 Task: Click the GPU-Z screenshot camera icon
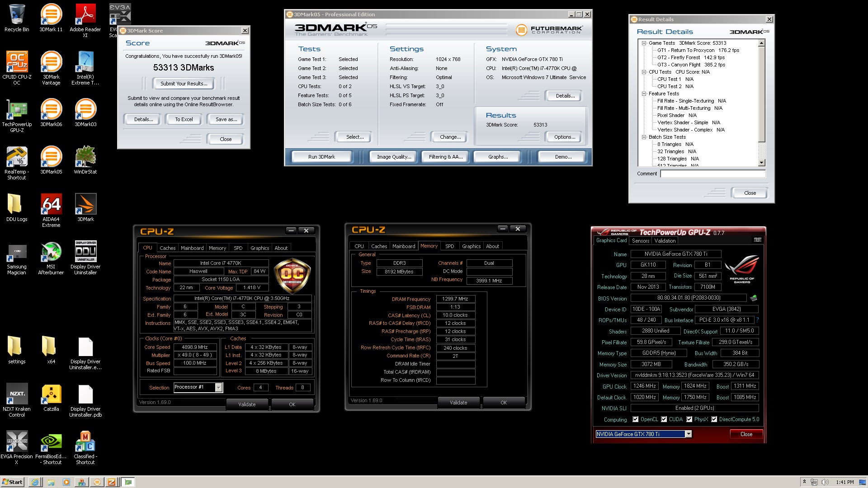click(x=757, y=240)
